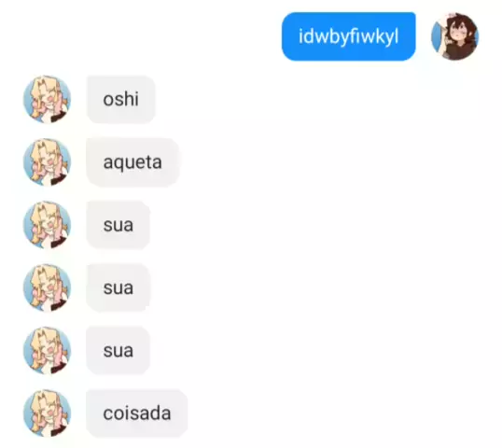Tap the avatar beside the 'oshi' message
The width and height of the screenshot is (502, 448).
point(47,99)
